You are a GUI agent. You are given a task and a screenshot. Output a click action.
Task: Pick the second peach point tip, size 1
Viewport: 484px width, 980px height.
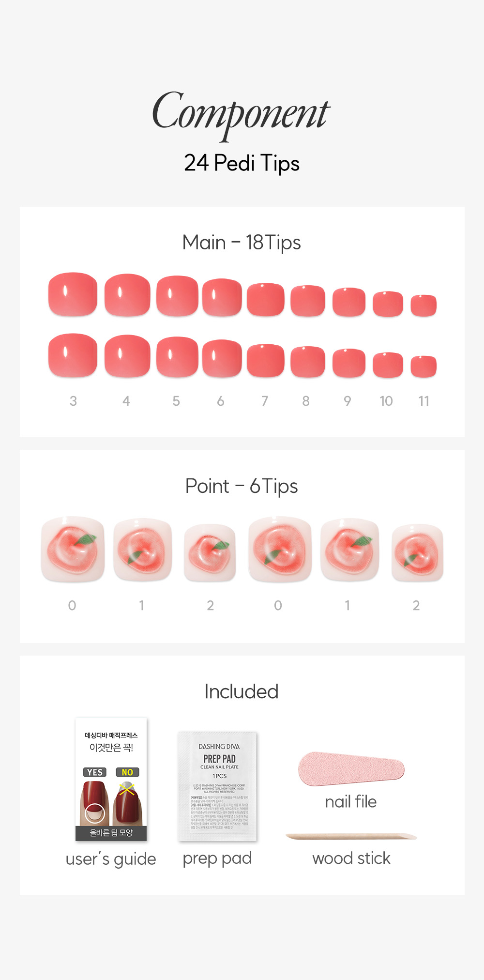[142, 550]
